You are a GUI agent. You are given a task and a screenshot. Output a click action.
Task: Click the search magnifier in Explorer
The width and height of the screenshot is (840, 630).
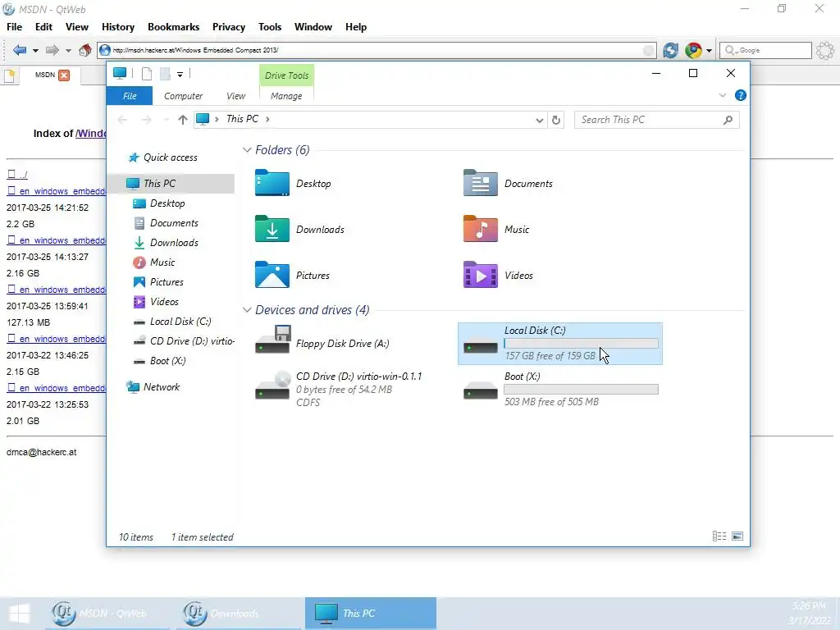coord(728,120)
